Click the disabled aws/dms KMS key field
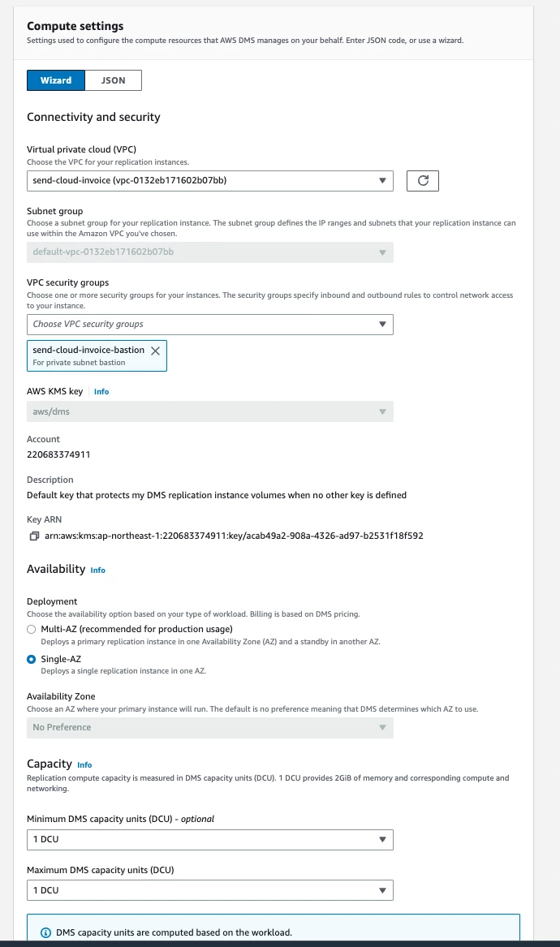The image size is (560, 947). (210, 412)
